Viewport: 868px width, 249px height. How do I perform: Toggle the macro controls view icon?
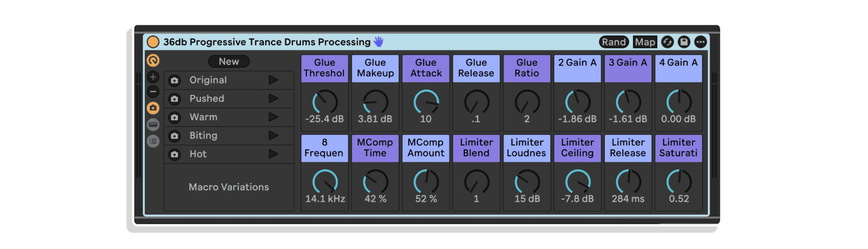153,60
